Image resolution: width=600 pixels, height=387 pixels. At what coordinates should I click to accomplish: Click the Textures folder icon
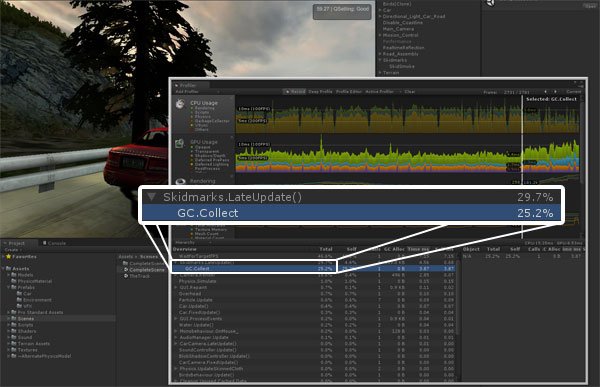click(14, 350)
